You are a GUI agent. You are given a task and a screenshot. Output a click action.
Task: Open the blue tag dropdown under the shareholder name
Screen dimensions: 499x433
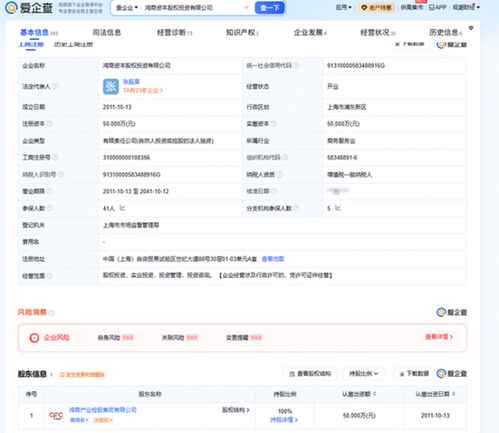click(79, 420)
